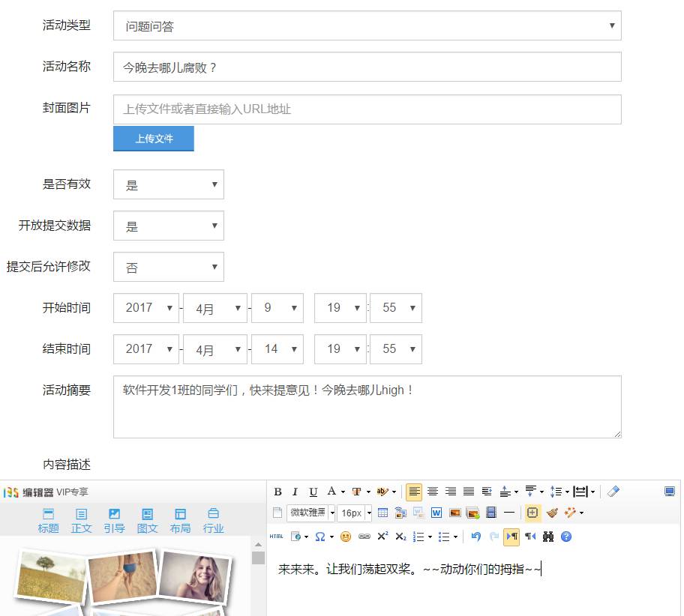
Task: Open the font color picker arrow
Action: (341, 492)
